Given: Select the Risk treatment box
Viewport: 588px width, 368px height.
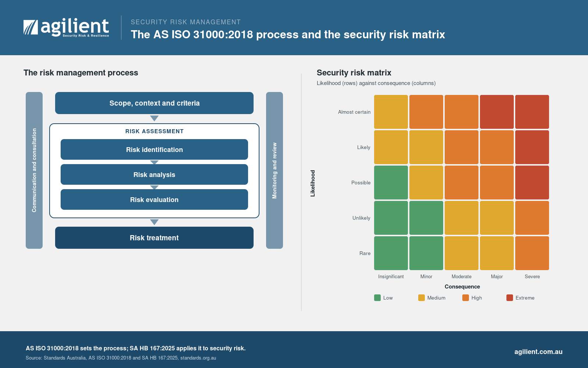Looking at the screenshot, I should click(154, 238).
